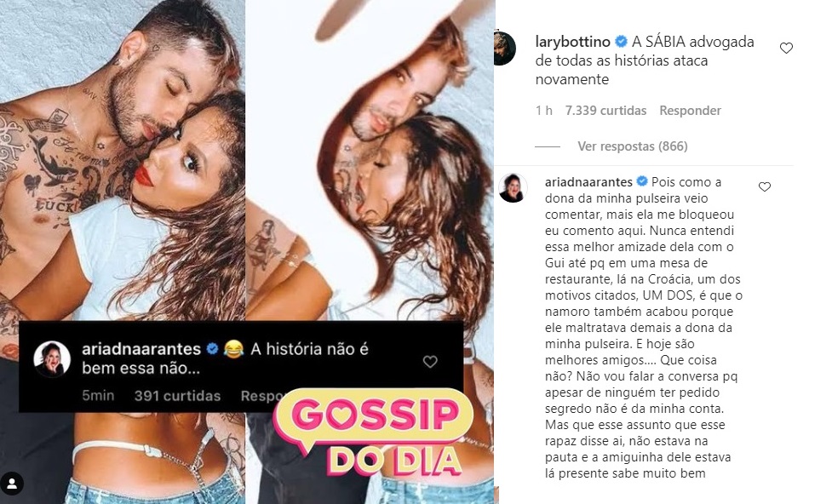The image size is (832, 504).
Task: Click the laughing emoji in the overlay comment
Action: (x=233, y=349)
